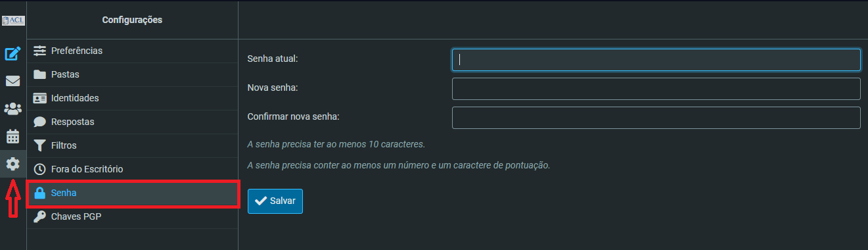Click the Confirmar nova senha field
868x250 pixels.
point(656,117)
